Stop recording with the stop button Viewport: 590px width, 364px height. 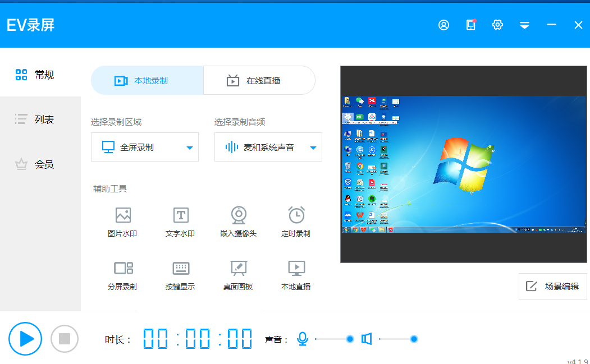coord(65,339)
